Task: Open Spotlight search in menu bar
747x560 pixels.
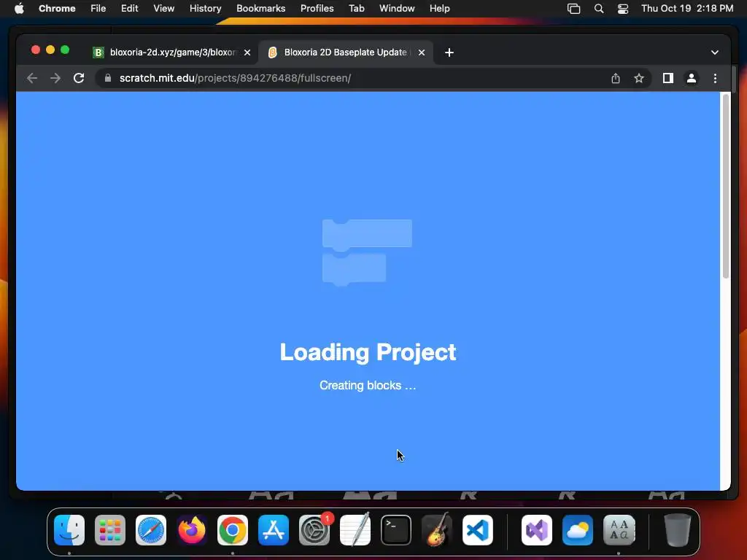Action: (x=599, y=9)
